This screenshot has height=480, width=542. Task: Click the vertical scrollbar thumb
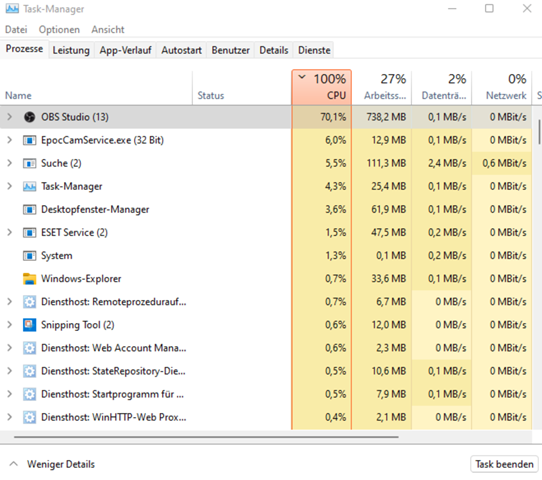(x=539, y=132)
